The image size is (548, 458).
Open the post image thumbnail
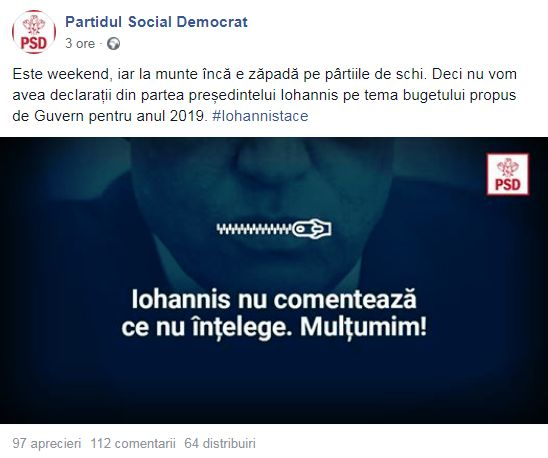click(274, 280)
